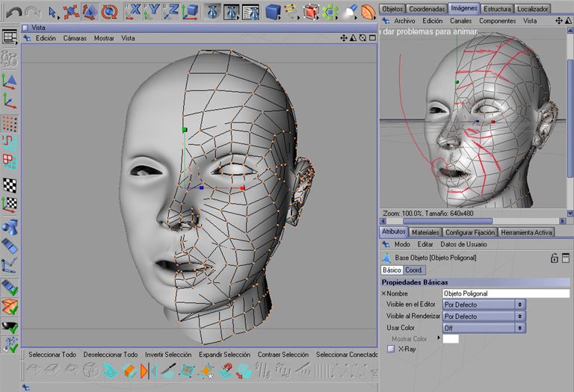Switch to the Objetos tab
Image resolution: width=574 pixels, height=392 pixels.
tap(392, 9)
